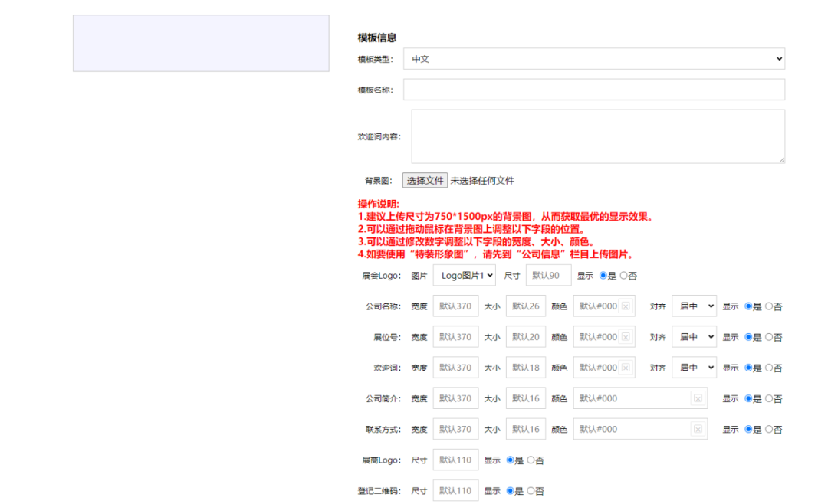Screen dimensions: 828x504
Task: Clear the 公司简介 color using its x icon
Action: pyautogui.click(x=697, y=398)
